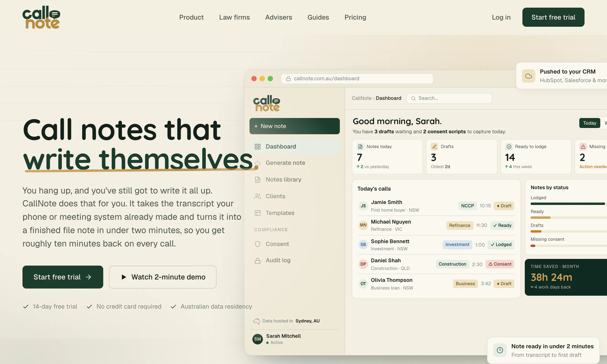Go to the Advisers navigation item

click(x=278, y=17)
